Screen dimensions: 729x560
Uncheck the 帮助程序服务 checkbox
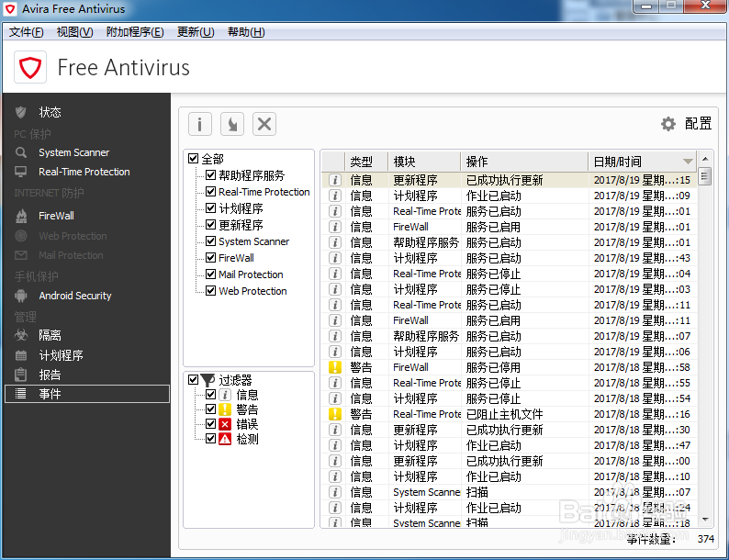point(210,175)
